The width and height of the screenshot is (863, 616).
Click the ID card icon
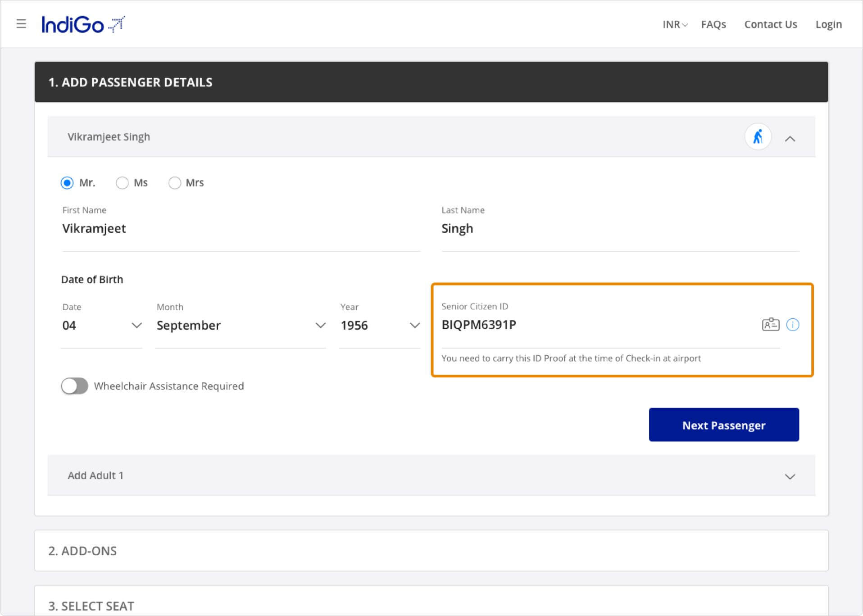point(770,325)
